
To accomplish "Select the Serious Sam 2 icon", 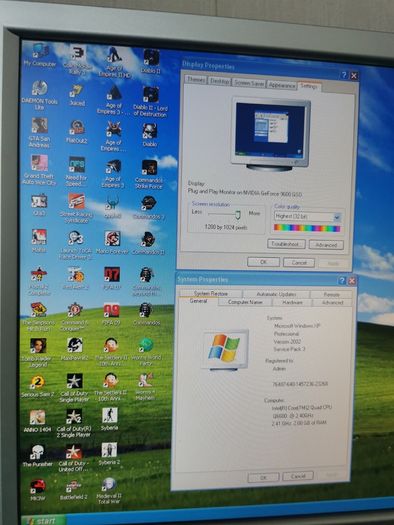I will tap(37, 387).
